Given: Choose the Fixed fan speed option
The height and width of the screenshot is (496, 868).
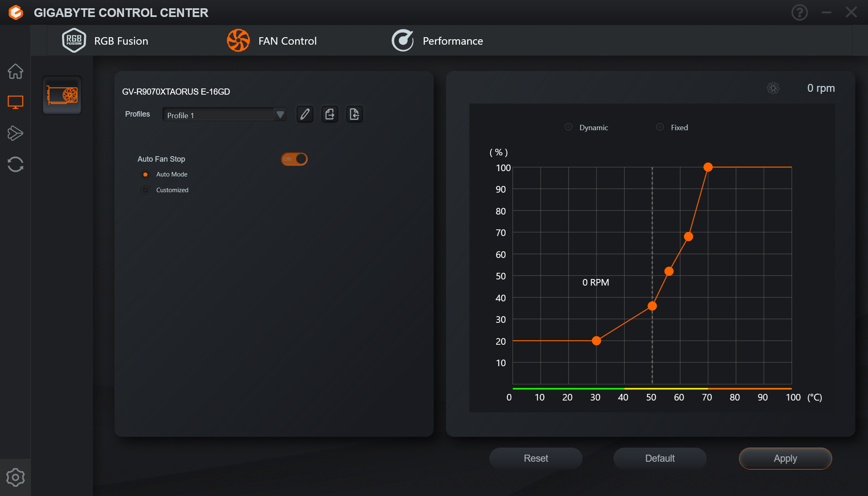Looking at the screenshot, I should (660, 127).
